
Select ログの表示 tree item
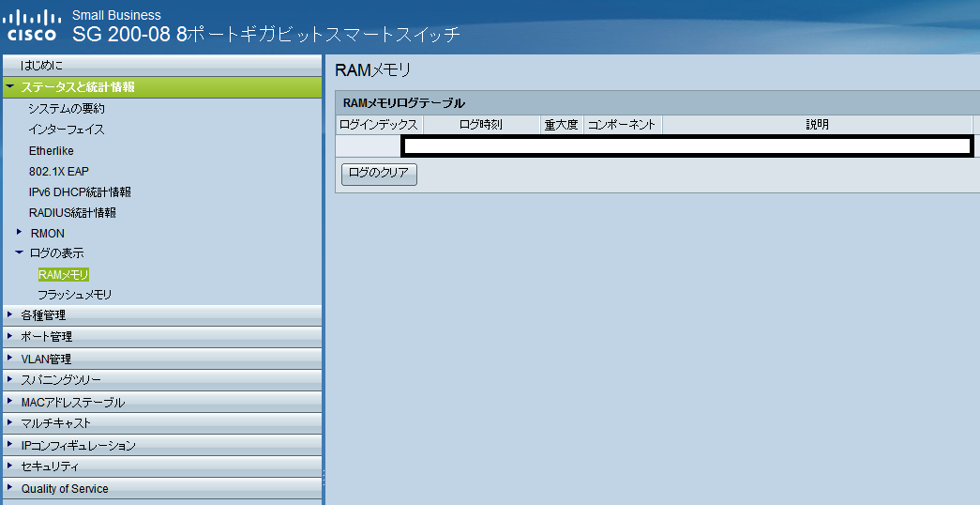click(x=57, y=253)
